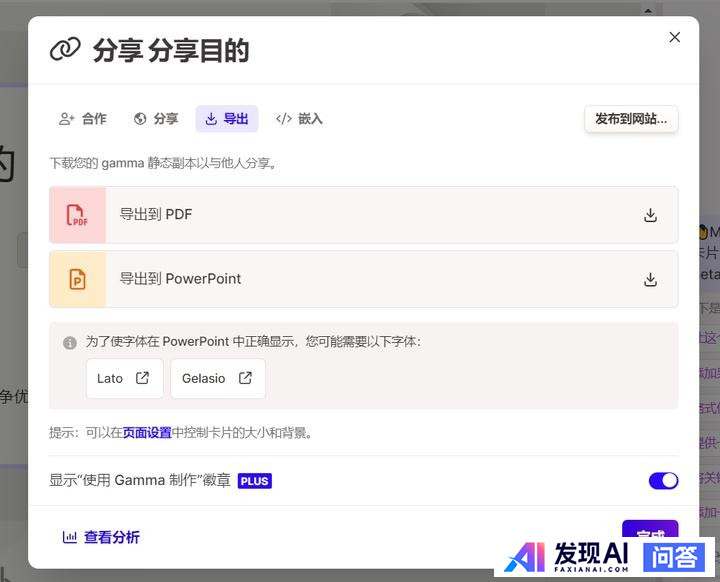
Task: Open the 页面设置 link
Action: pyautogui.click(x=147, y=433)
